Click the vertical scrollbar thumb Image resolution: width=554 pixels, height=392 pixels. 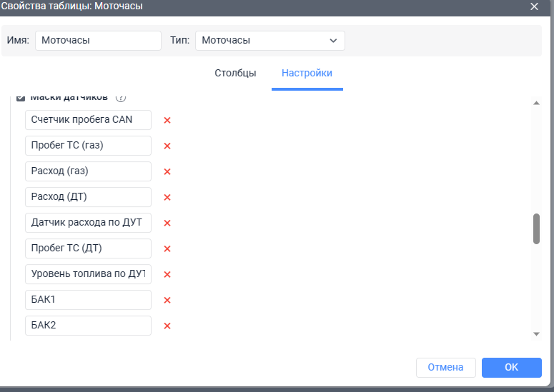[x=536, y=228]
